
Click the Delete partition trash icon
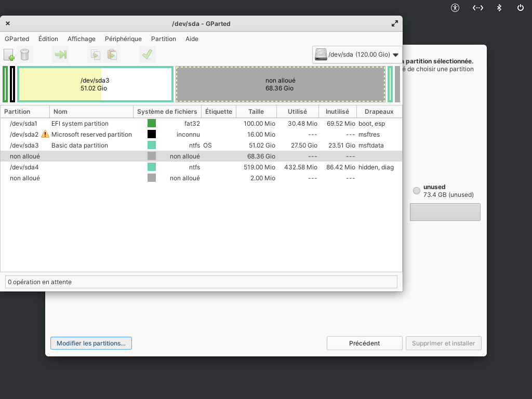pos(25,55)
